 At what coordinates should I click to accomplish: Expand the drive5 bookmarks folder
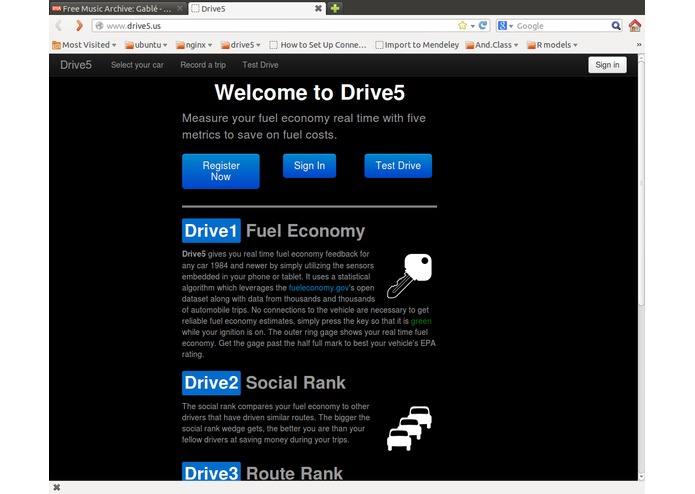point(240,45)
